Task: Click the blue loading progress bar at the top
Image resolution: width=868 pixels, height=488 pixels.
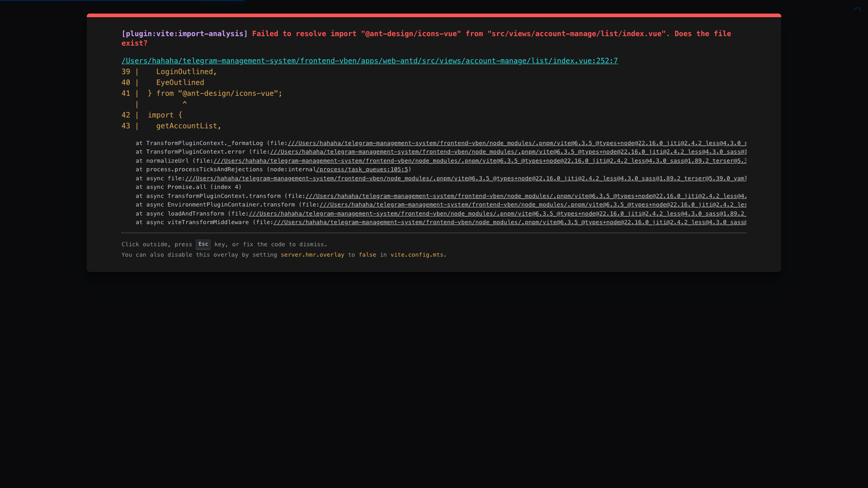Action: [x=122, y=0]
